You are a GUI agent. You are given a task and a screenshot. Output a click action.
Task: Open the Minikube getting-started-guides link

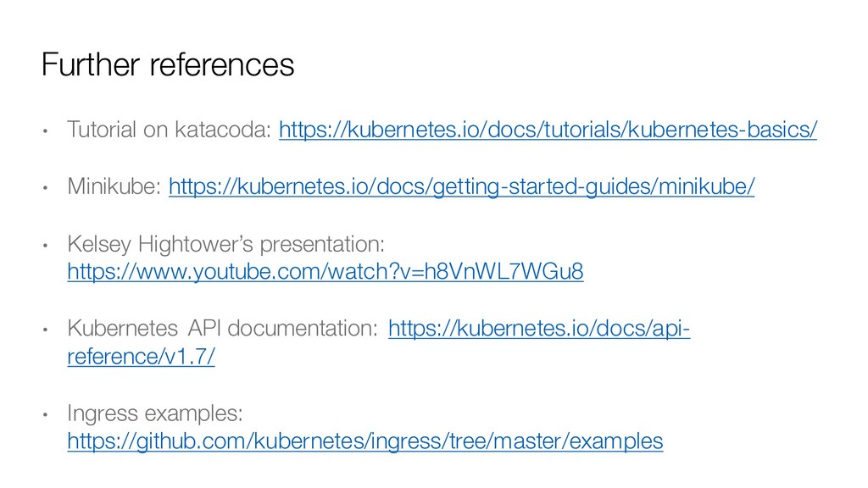tap(462, 187)
